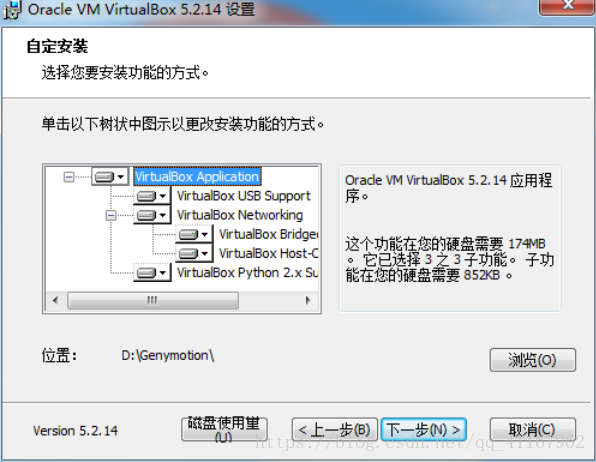Open the dropdown arrow beside the USB Support icon
This screenshot has height=462, width=596.
click(163, 196)
